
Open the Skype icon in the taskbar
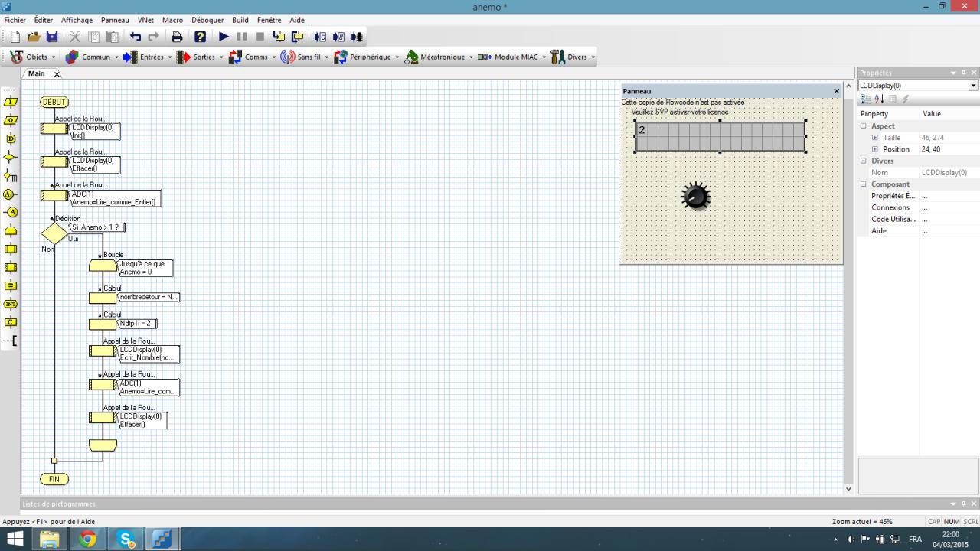point(126,539)
